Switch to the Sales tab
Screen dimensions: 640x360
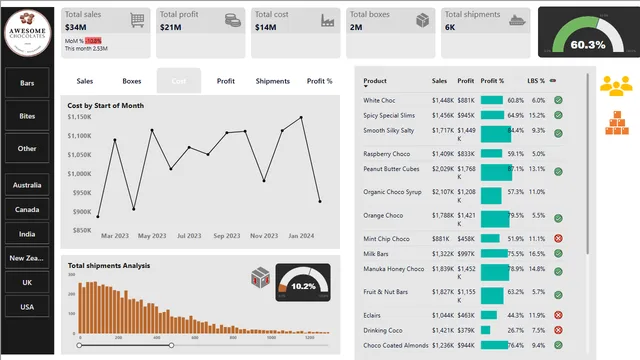click(x=85, y=81)
